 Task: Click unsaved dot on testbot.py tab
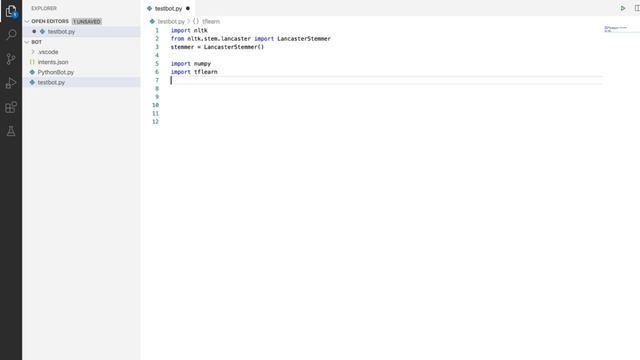click(188, 8)
